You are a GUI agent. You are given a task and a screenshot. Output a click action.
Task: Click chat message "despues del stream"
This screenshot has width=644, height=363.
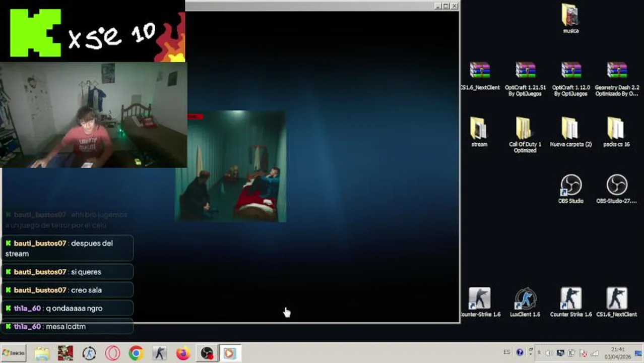click(67, 248)
